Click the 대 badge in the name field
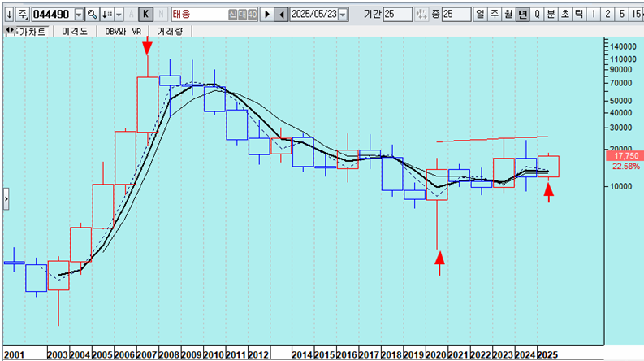The height and width of the screenshot is (361, 644). (242, 15)
